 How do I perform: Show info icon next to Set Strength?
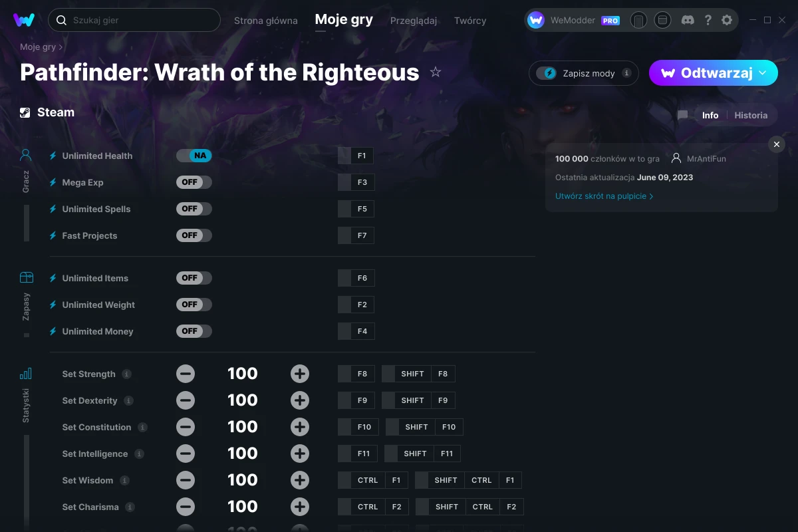tap(127, 374)
